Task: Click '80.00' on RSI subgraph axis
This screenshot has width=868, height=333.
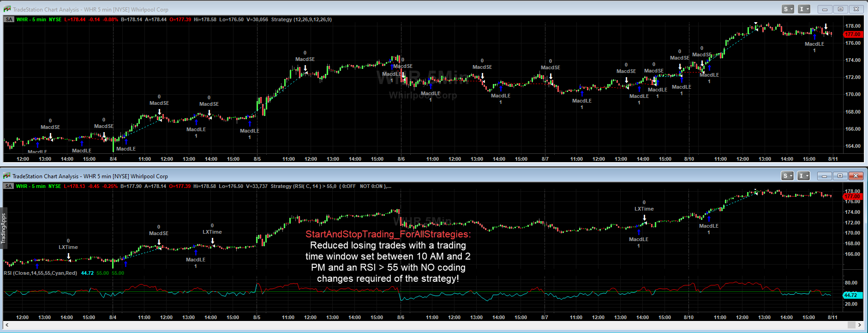Action: click(851, 283)
